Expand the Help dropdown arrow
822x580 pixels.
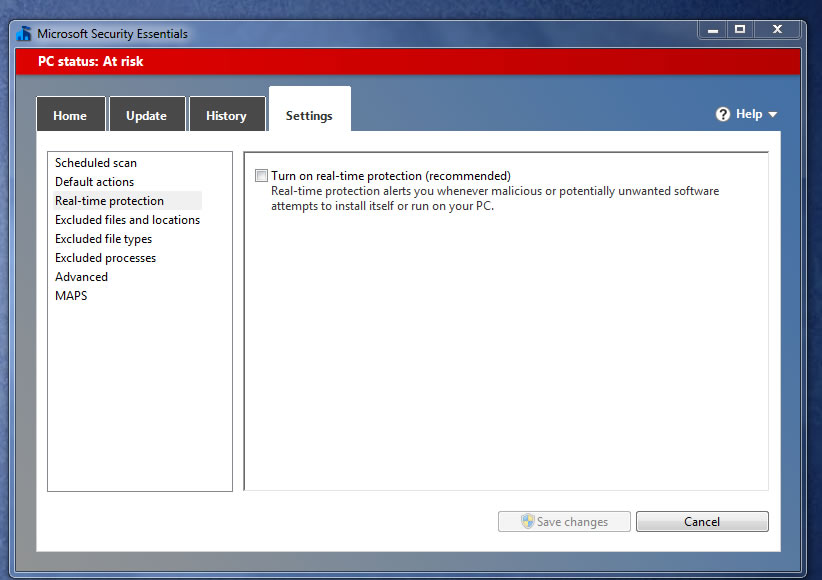coord(773,114)
